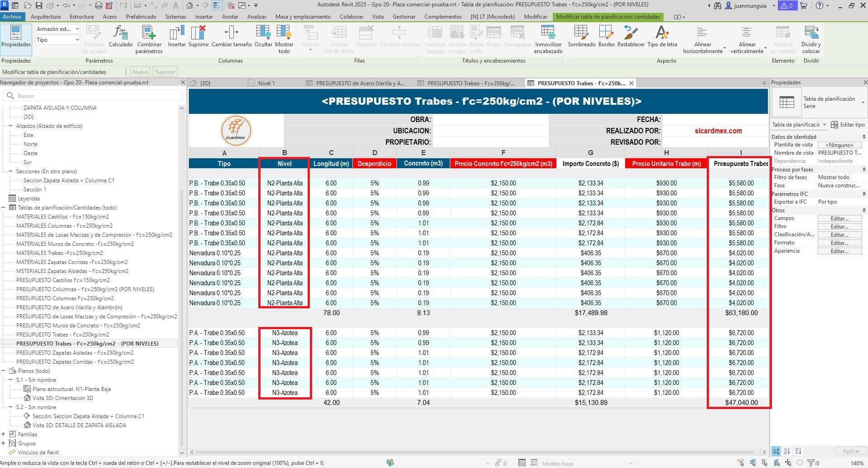Close the active PRESUPUESTO Trabes tab
Screen dimensions: 868x468
point(632,83)
